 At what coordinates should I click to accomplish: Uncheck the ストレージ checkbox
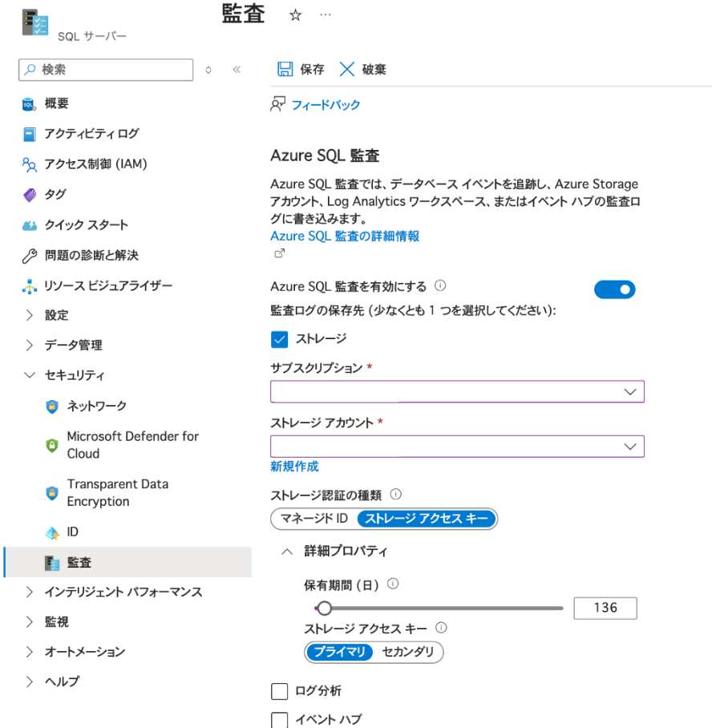[280, 339]
